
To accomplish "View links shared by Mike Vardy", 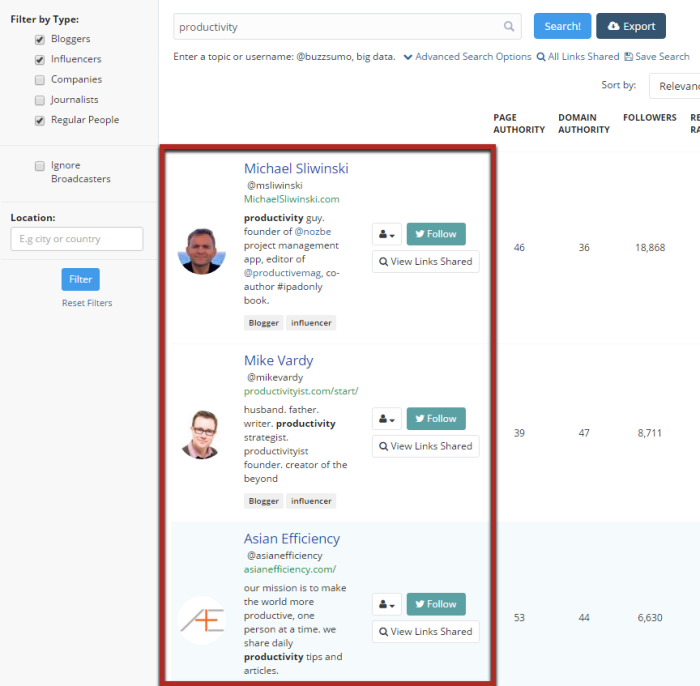I will (x=425, y=446).
